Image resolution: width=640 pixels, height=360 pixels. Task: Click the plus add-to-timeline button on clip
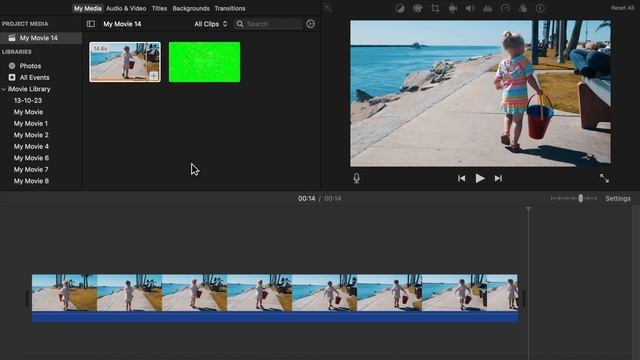[153, 76]
